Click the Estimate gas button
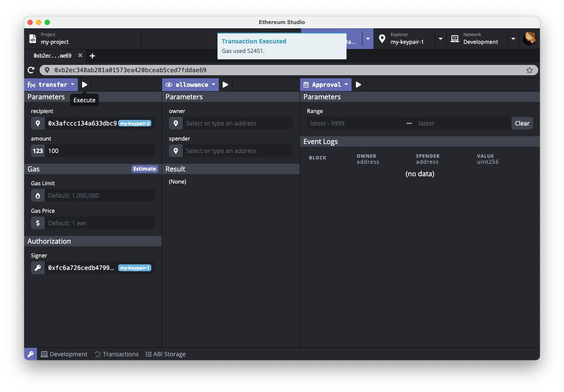The height and width of the screenshot is (392, 564). coord(144,169)
